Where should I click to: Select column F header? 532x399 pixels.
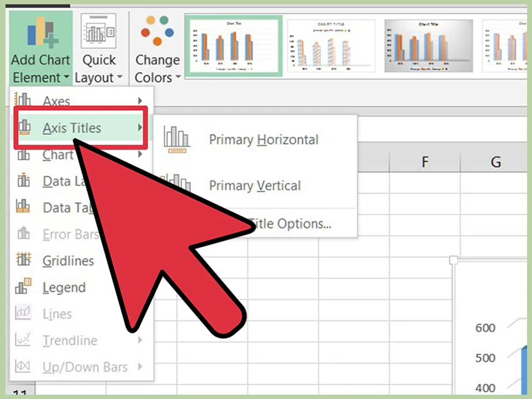(x=425, y=163)
